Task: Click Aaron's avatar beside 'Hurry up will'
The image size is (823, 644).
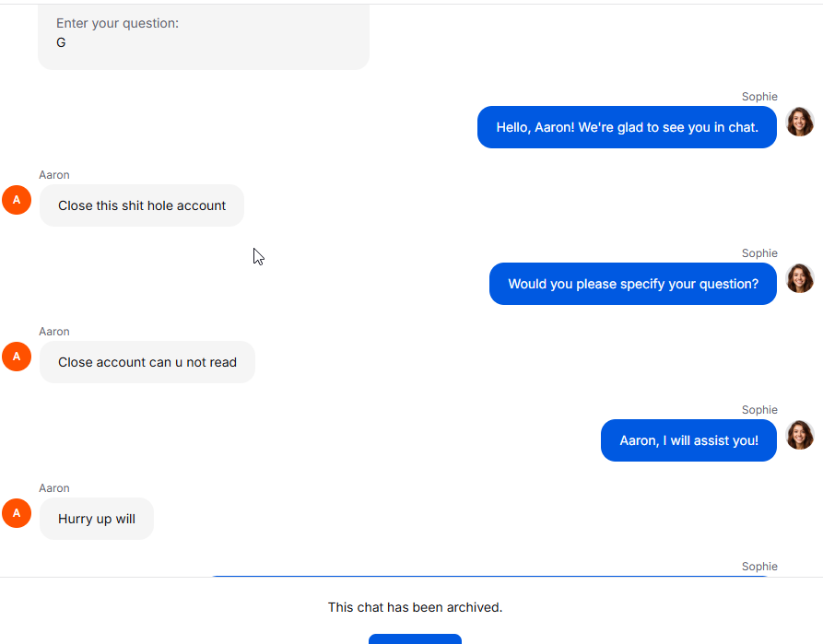Action: [x=17, y=513]
